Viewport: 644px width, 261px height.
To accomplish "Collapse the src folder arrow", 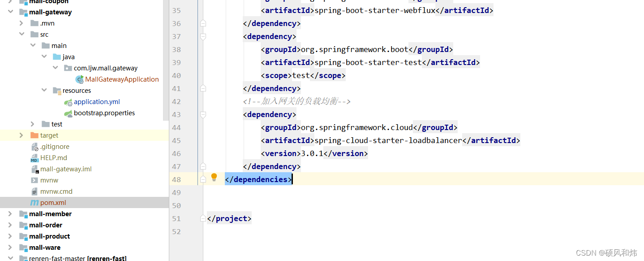I will click(21, 35).
